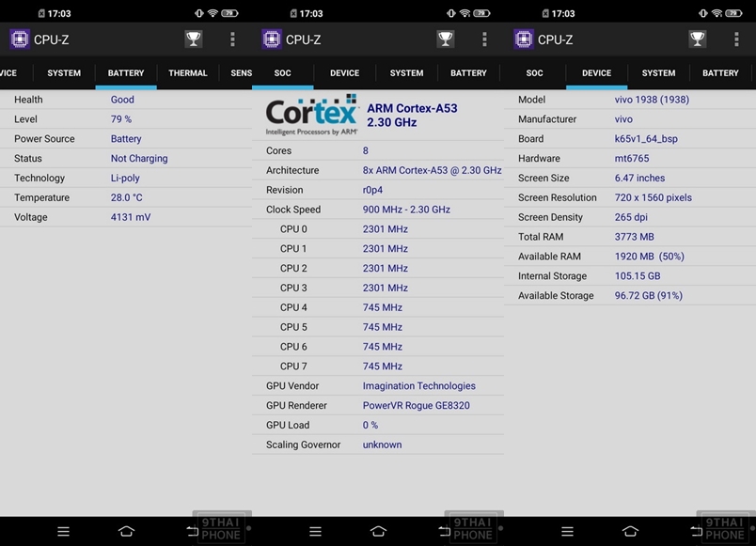This screenshot has width=756, height=546.
Task: Tap the Cortex logo image
Action: (x=311, y=115)
